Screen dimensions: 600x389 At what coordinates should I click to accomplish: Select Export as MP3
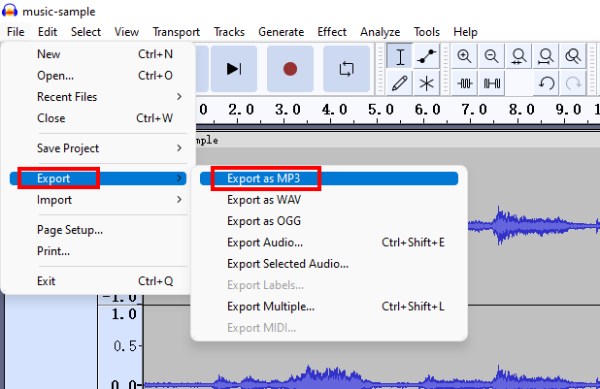click(329, 178)
